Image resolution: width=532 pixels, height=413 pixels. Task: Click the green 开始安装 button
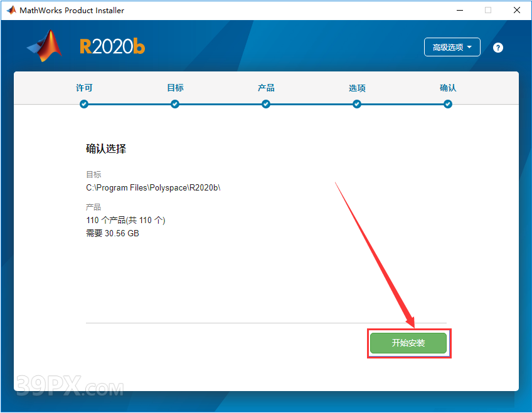tap(408, 343)
